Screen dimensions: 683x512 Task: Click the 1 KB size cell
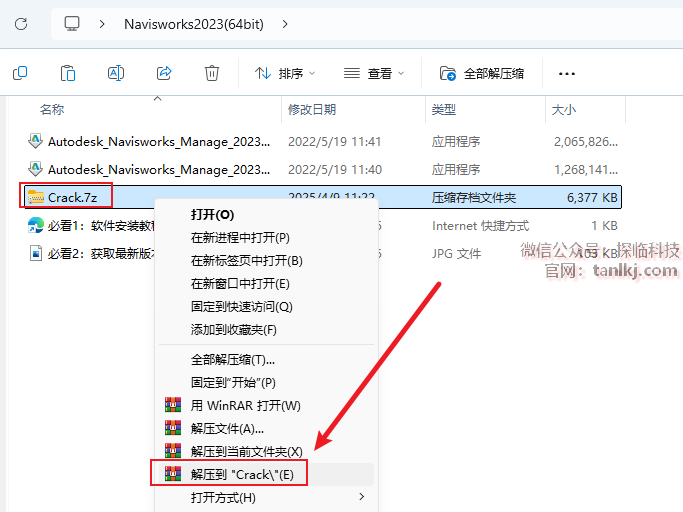pyautogui.click(x=605, y=226)
